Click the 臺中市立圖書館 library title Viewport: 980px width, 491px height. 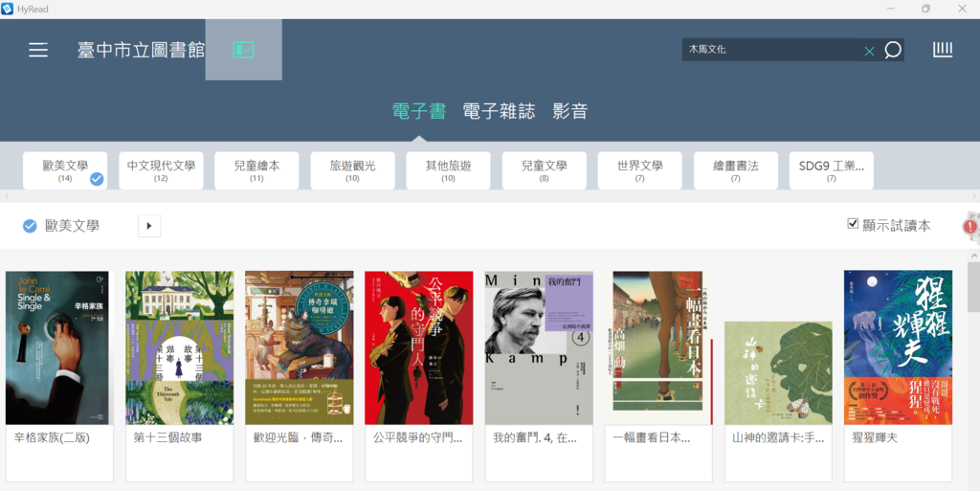click(x=142, y=50)
